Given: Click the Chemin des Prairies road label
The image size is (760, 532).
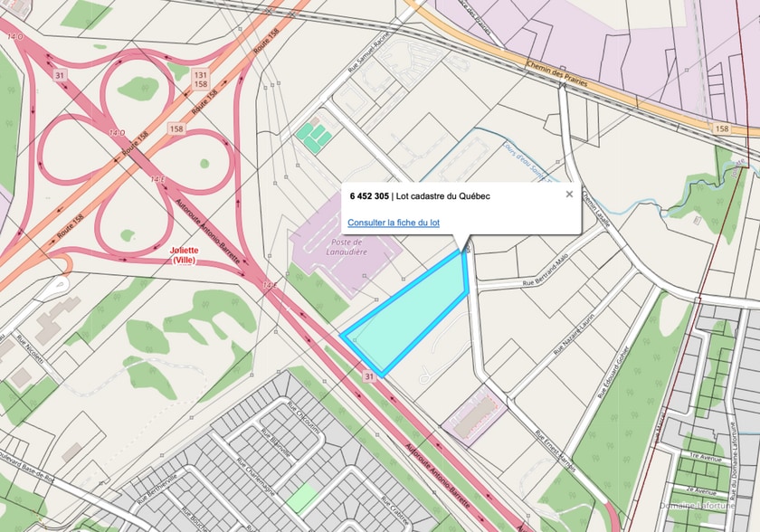Looking at the screenshot, I should (557, 73).
